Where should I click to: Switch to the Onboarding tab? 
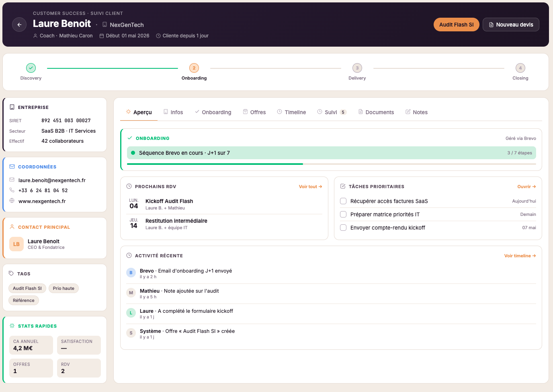click(x=213, y=112)
